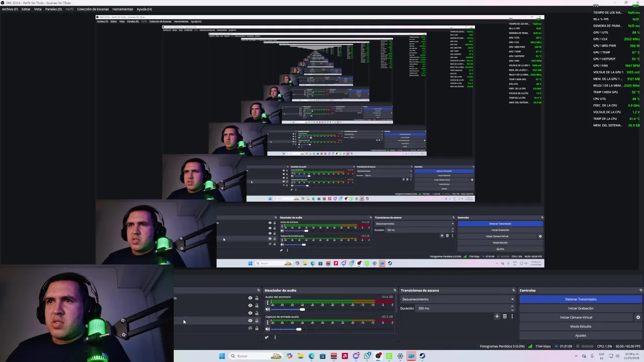The width and height of the screenshot is (644, 362).
Task: Show hidden system tray icons chevron
Action: pyautogui.click(x=576, y=356)
